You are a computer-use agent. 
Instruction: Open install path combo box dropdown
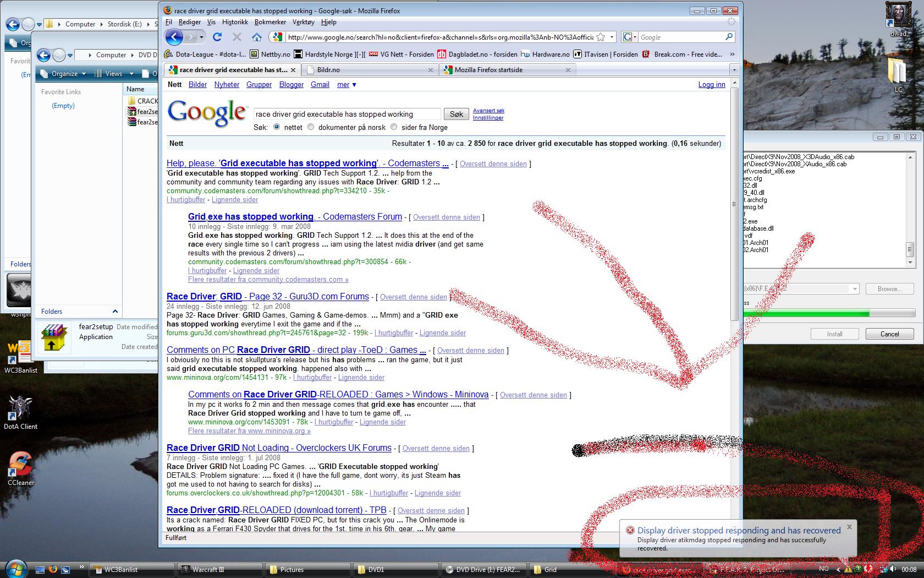click(854, 289)
